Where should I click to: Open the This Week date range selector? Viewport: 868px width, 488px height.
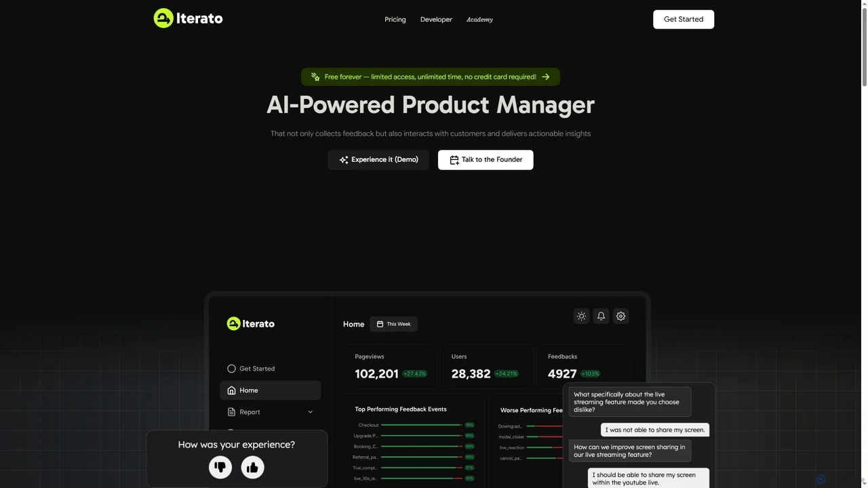point(394,324)
